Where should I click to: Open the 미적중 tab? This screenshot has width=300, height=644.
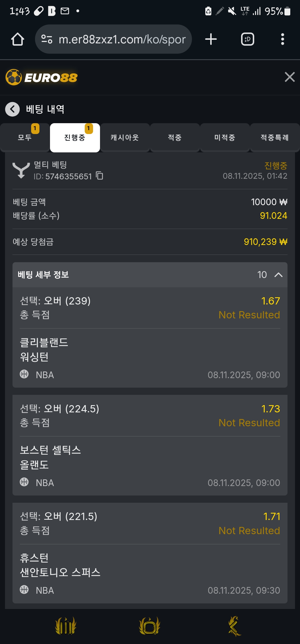[x=225, y=138]
